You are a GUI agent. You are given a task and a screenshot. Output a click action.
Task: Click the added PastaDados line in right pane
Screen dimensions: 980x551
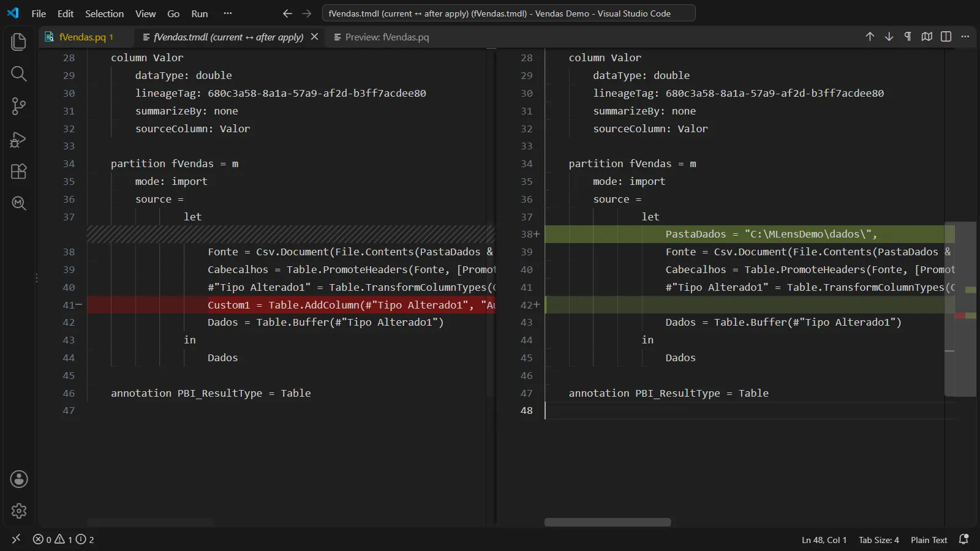coord(750,234)
